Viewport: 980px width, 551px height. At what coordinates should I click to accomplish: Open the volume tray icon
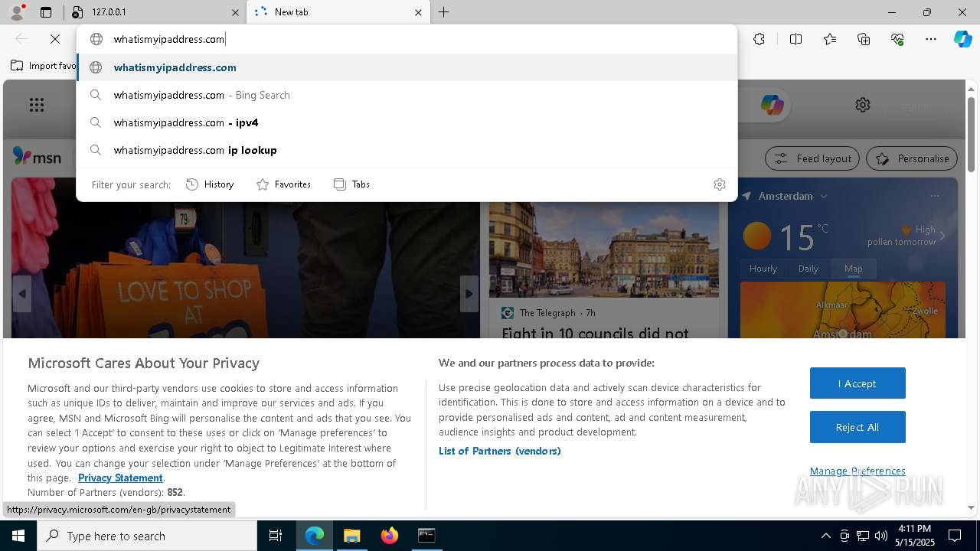click(881, 536)
